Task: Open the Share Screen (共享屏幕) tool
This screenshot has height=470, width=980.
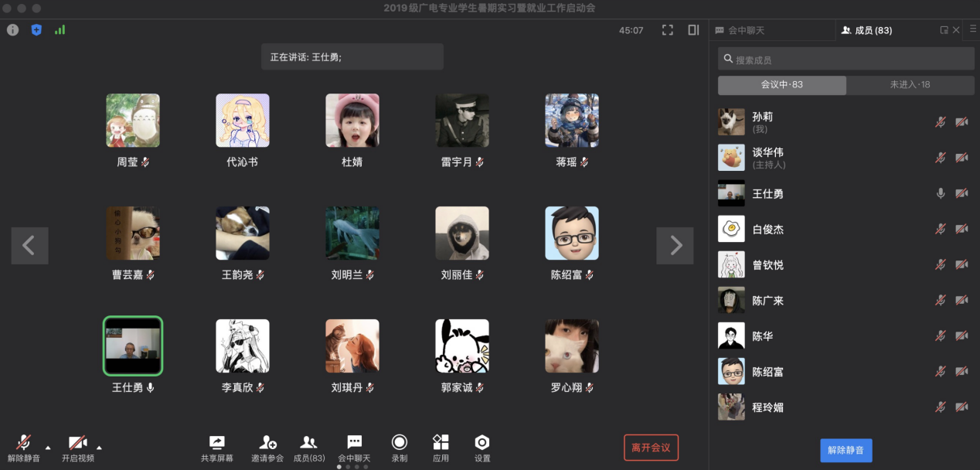Action: pos(216,443)
